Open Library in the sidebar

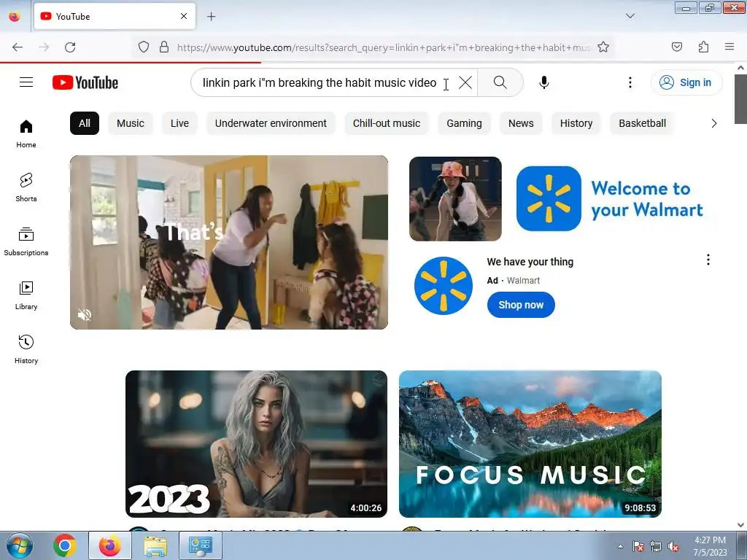click(26, 296)
